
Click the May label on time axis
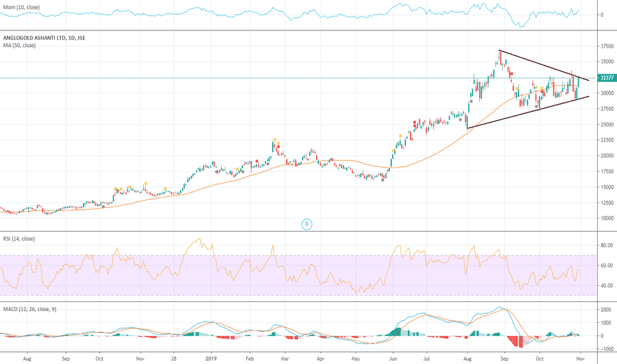coord(356,359)
